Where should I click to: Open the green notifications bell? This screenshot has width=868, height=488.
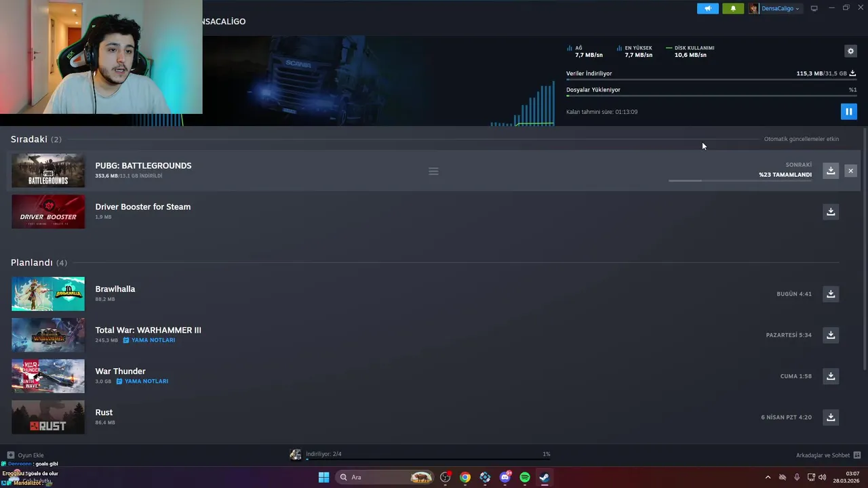[732, 9]
